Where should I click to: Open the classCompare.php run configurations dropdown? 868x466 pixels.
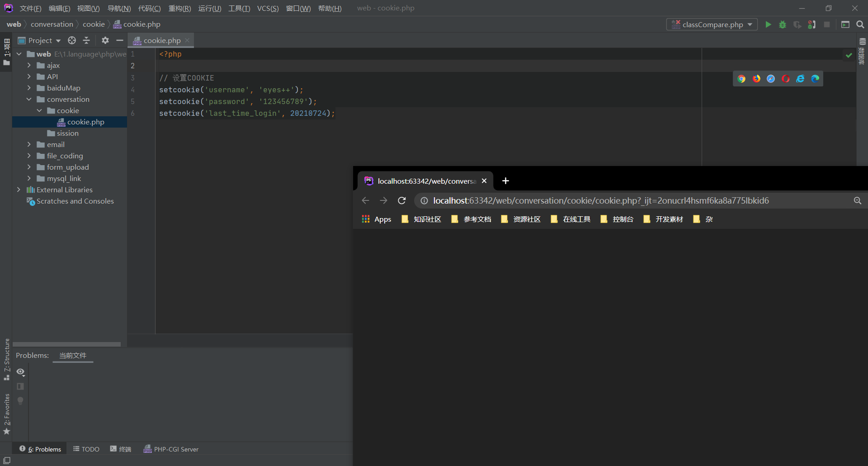[750, 24]
